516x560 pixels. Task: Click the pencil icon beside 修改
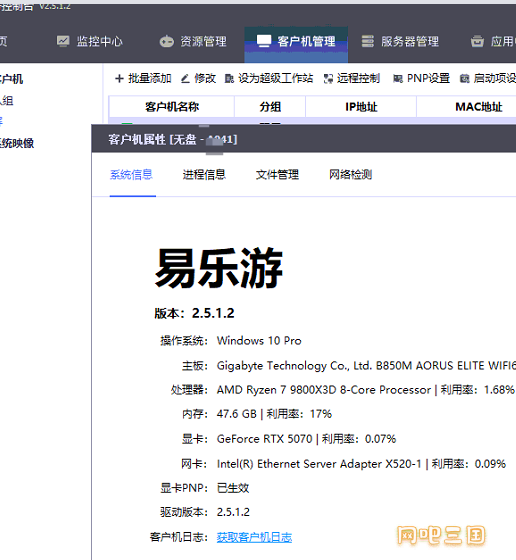[185, 79]
